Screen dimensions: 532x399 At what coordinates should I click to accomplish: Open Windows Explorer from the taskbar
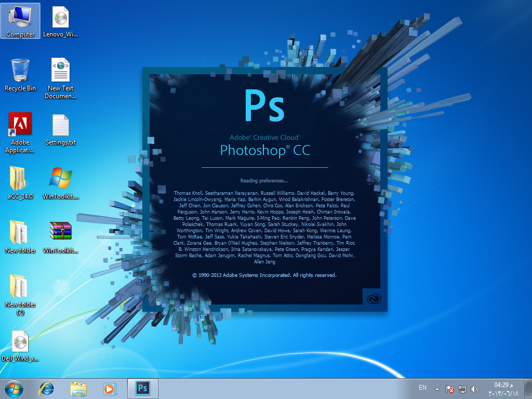coord(78,389)
